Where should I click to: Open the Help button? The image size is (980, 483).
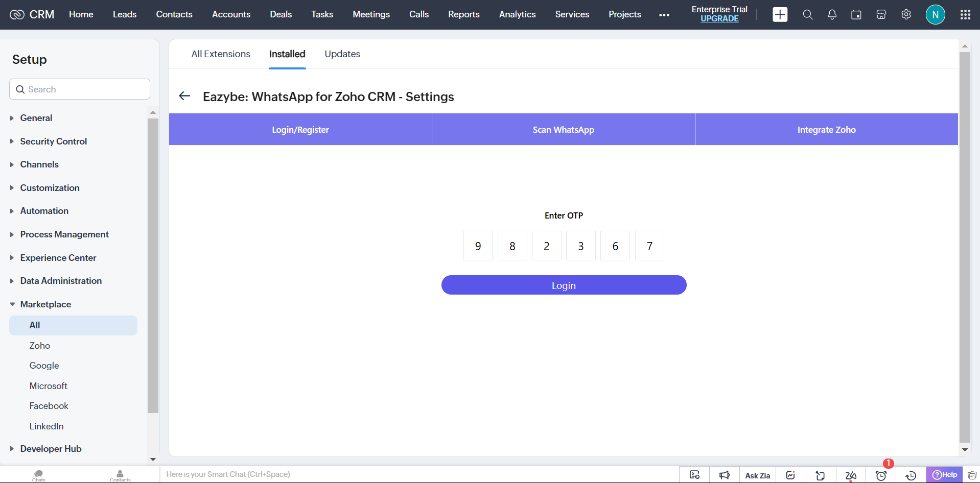click(944, 475)
